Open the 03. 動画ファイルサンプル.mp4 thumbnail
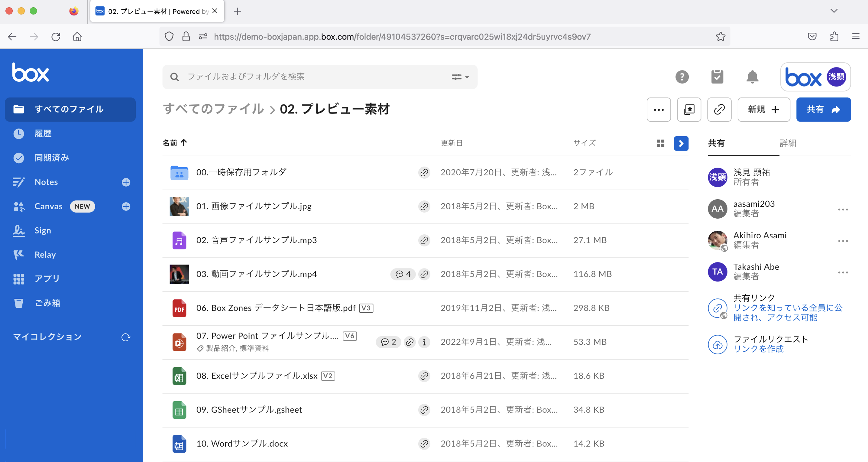This screenshot has height=462, width=868. [x=179, y=274]
